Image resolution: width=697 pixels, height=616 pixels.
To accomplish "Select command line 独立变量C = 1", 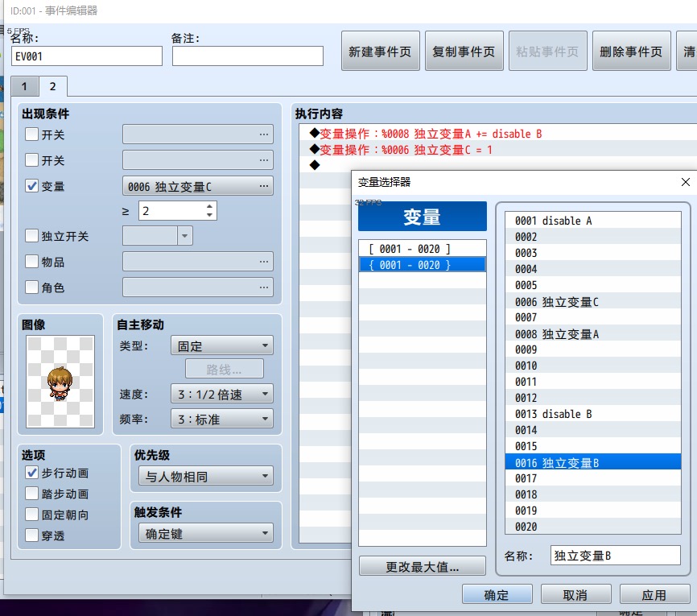I will [498, 150].
